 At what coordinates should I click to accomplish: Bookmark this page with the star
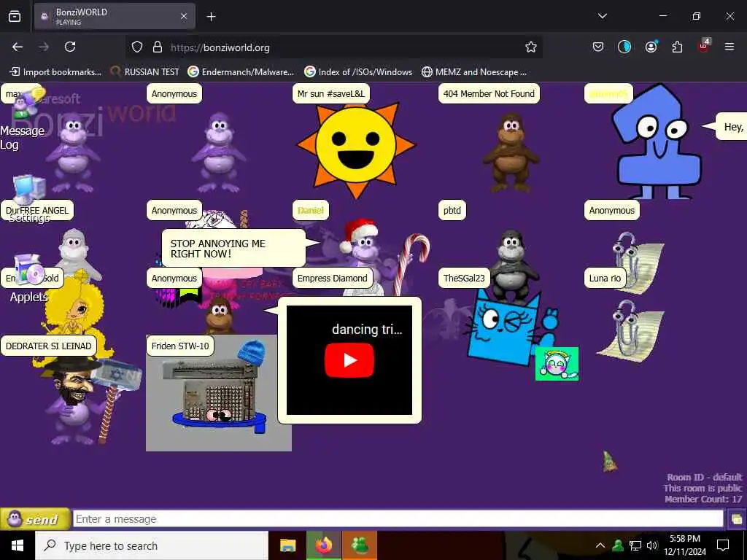click(x=531, y=47)
